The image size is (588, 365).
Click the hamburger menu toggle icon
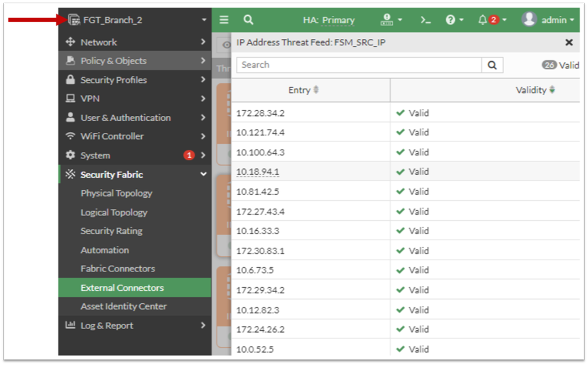[x=224, y=20]
